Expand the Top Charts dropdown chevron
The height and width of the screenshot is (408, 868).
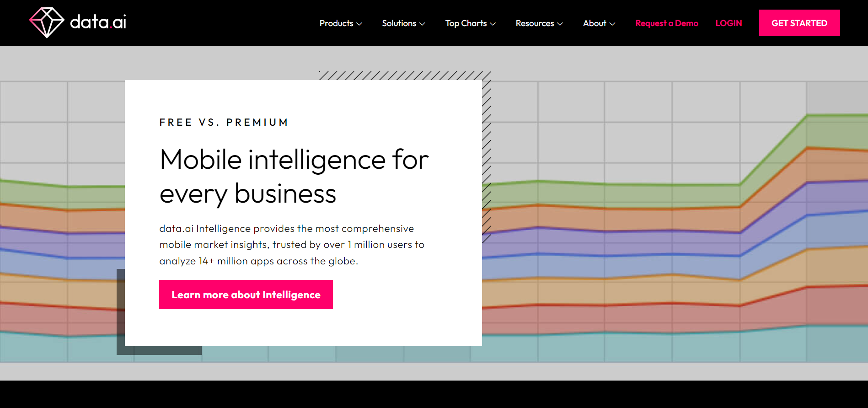point(493,24)
